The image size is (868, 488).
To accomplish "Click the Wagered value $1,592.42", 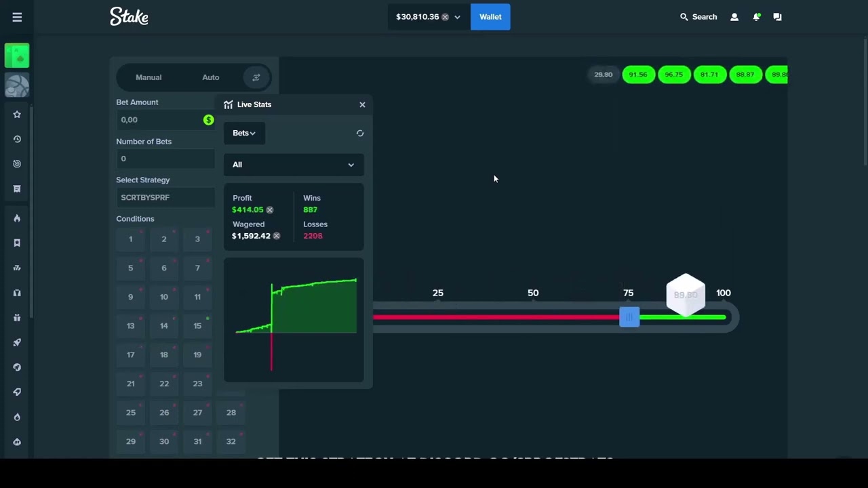I will click(251, 236).
